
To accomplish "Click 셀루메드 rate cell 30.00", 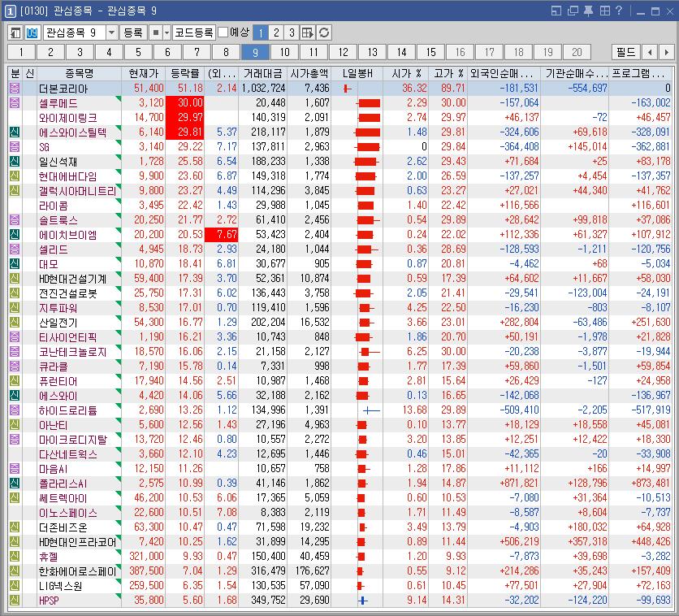I will [185, 103].
